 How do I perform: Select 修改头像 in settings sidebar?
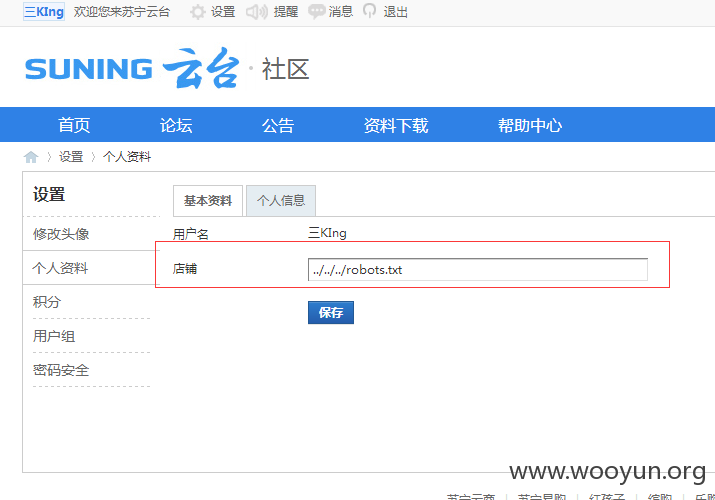(61, 234)
